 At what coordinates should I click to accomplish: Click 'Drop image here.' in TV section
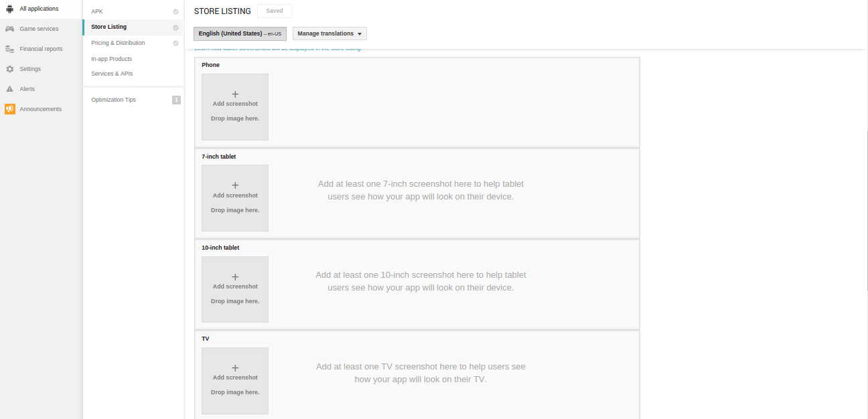pyautogui.click(x=235, y=392)
